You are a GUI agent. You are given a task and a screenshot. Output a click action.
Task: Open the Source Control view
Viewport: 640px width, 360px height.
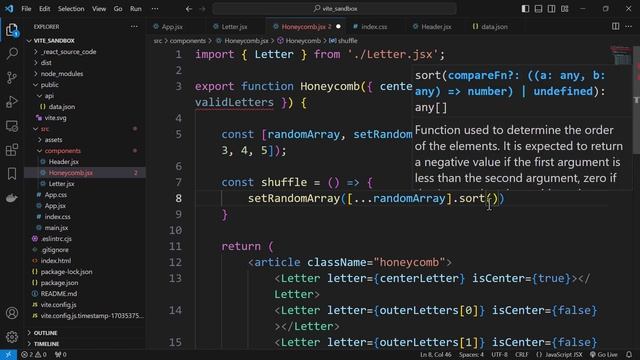tap(12, 78)
